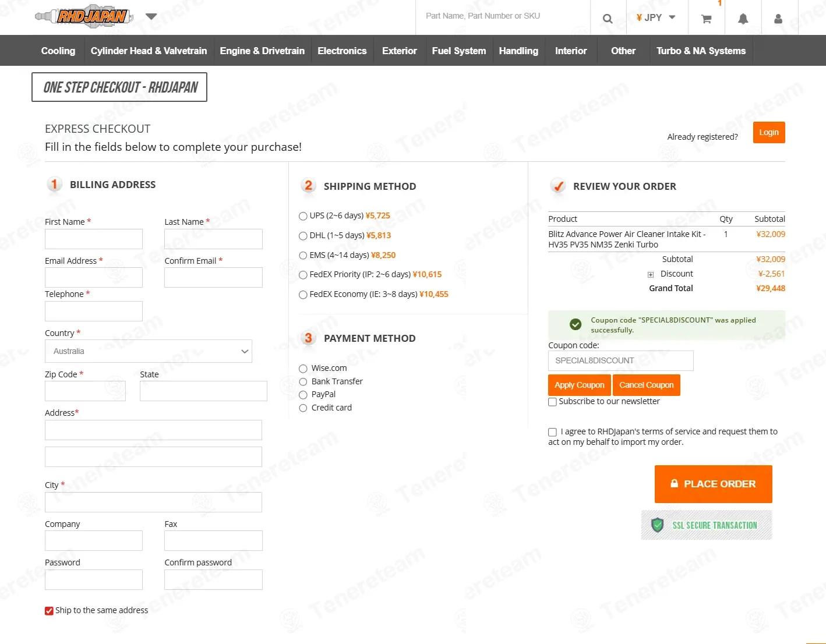Click the Login button
The image size is (826, 644).
tap(769, 132)
